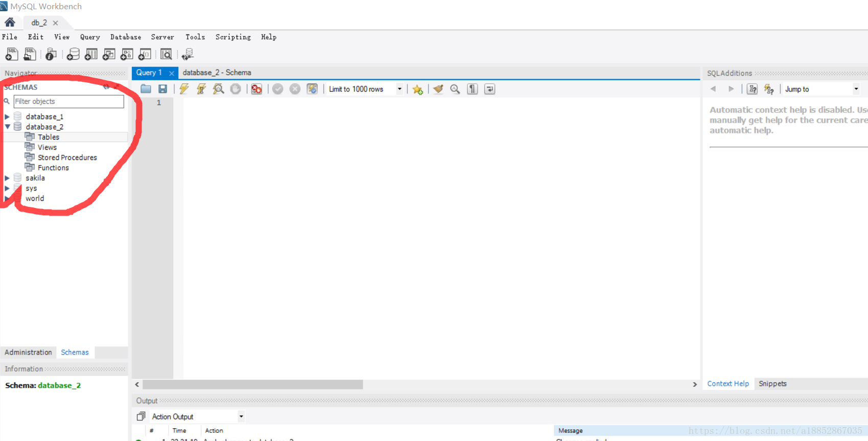868x441 pixels.
Task: Run EXPLAIN on the current statement
Action: (x=219, y=89)
